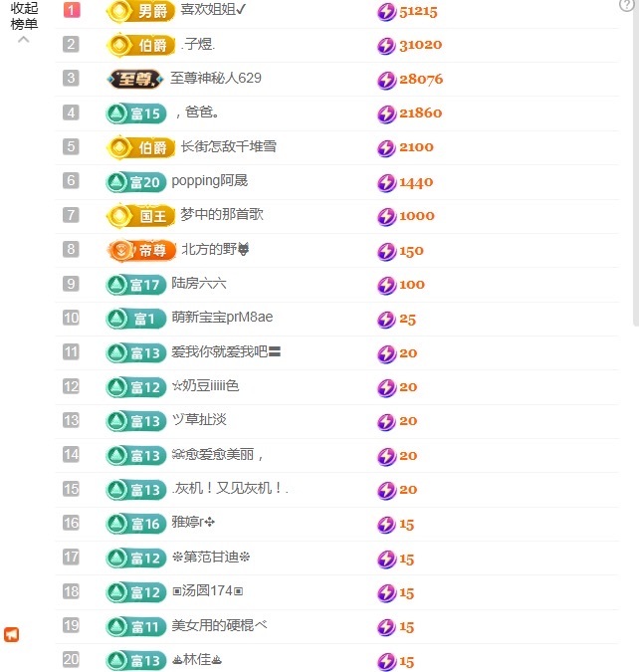This screenshot has width=639, height=672.
Task: Click the lightning icon beside 51215
Action: tap(386, 12)
